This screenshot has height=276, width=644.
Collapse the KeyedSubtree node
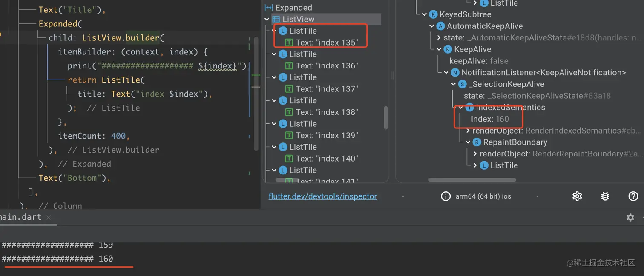coord(425,14)
